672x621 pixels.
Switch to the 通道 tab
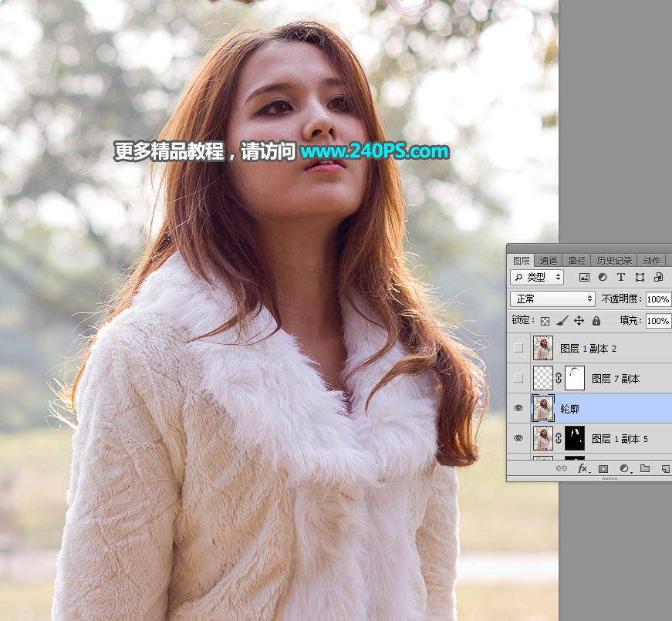pyautogui.click(x=549, y=261)
